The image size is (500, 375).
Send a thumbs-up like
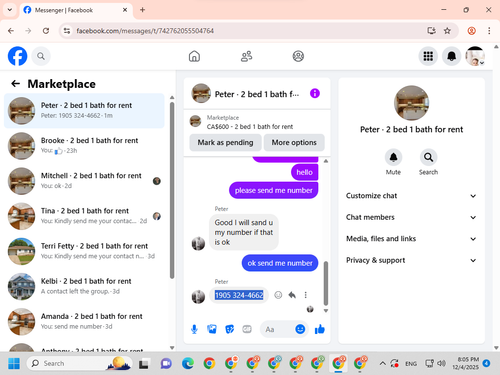(x=320, y=329)
